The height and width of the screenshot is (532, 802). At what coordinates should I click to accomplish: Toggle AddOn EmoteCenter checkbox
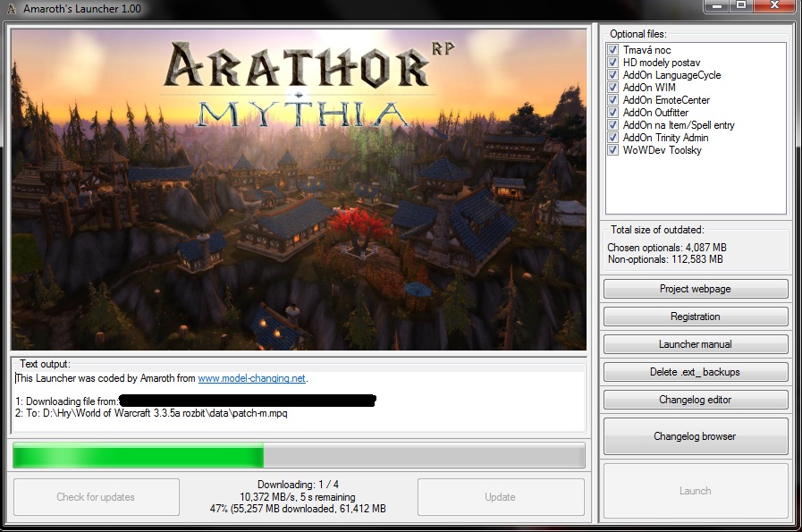point(612,100)
